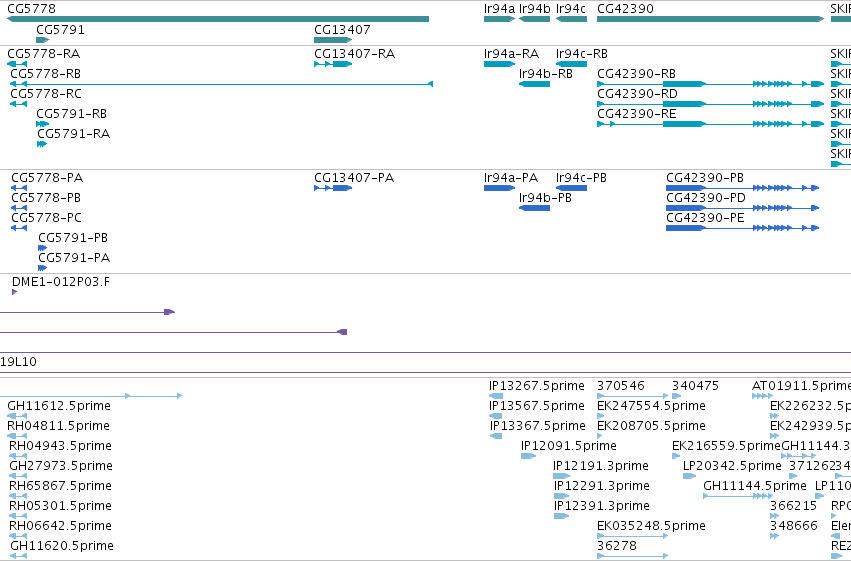Click EST EK035248.5prime

(651, 526)
